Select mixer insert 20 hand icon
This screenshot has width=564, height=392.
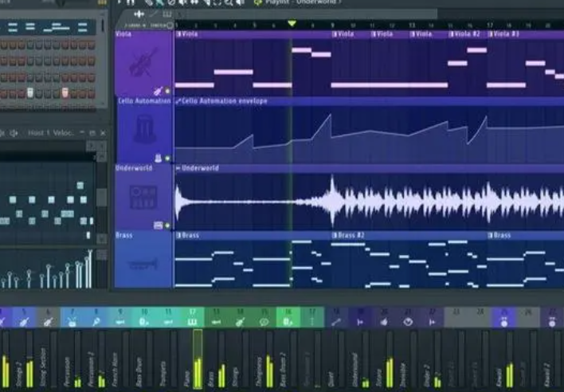tap(384, 322)
